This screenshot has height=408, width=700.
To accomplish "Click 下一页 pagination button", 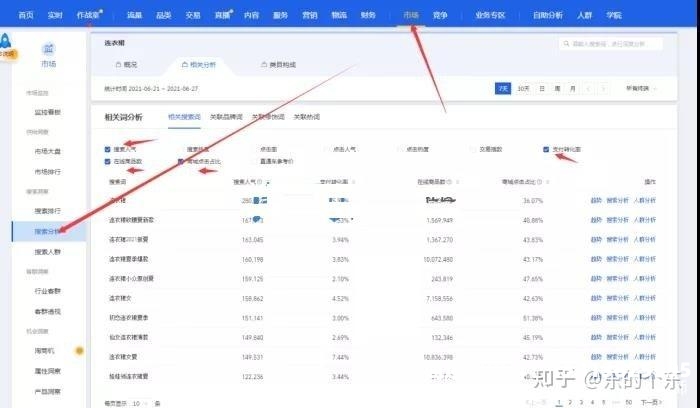I will click(651, 402).
